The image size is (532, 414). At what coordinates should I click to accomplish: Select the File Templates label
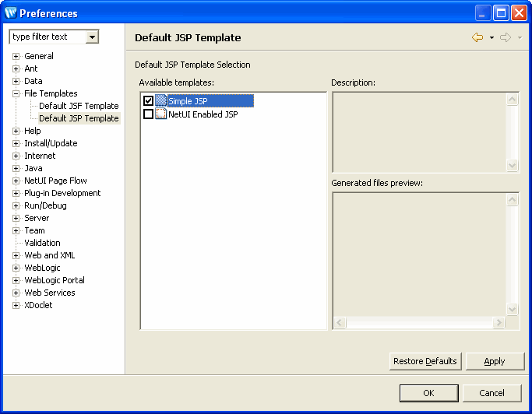pos(51,93)
